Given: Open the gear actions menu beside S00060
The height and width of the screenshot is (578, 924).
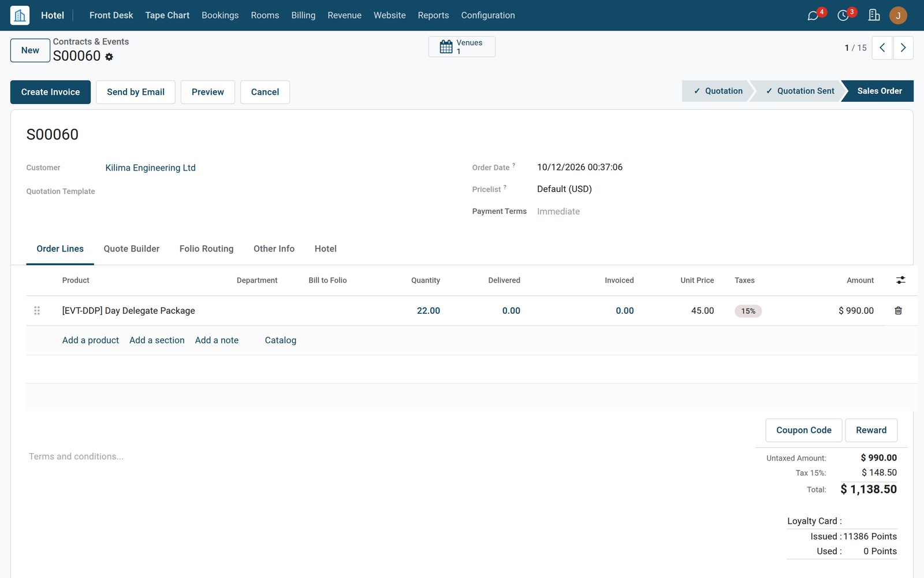Looking at the screenshot, I should click(109, 57).
